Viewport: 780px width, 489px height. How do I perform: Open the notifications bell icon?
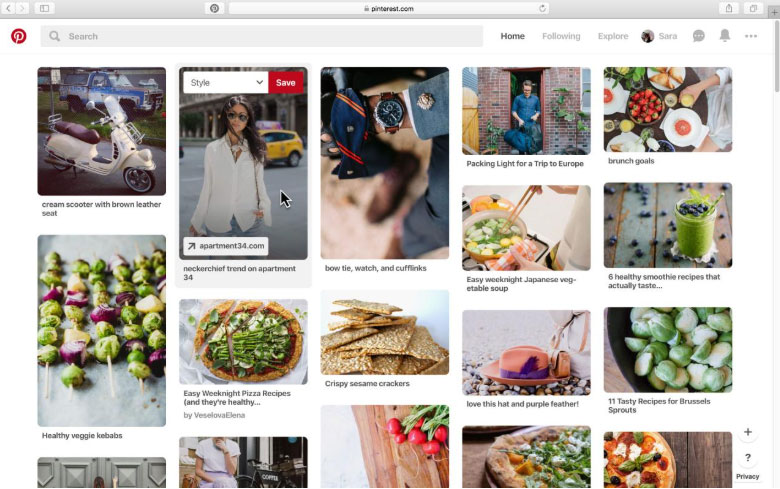pyautogui.click(x=725, y=36)
